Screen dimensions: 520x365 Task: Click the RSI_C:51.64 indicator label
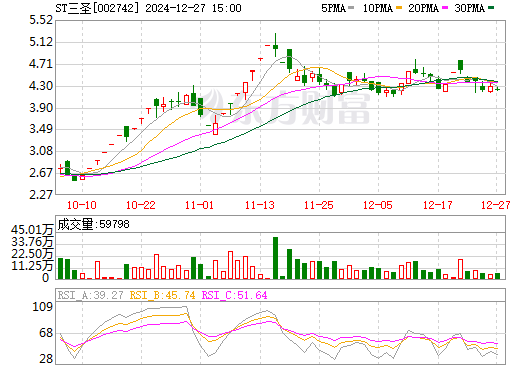pos(234,295)
